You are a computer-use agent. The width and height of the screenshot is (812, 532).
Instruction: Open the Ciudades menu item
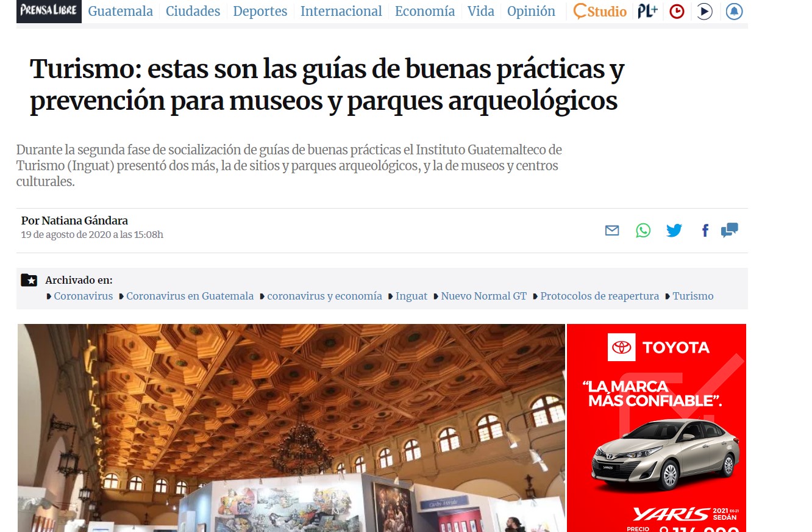193,12
